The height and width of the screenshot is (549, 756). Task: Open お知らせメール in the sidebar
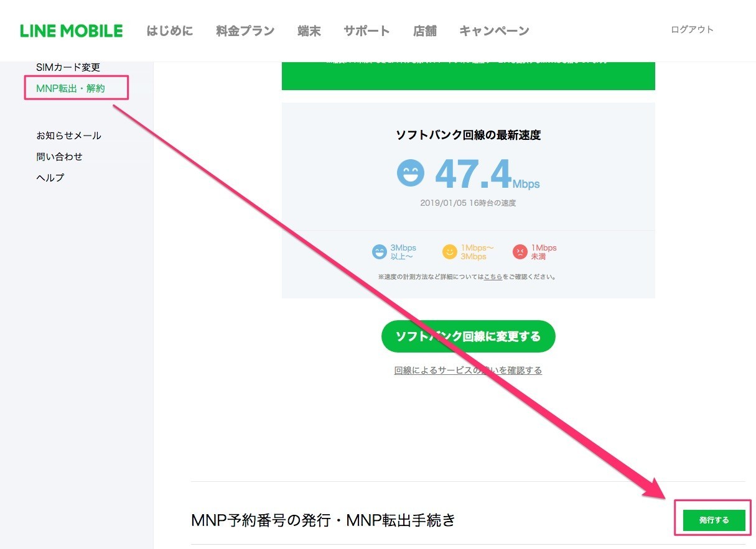(68, 136)
